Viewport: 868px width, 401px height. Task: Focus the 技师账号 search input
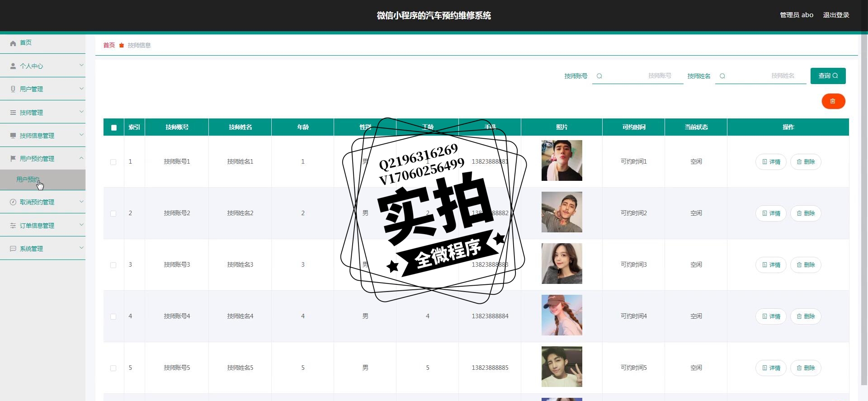point(638,76)
